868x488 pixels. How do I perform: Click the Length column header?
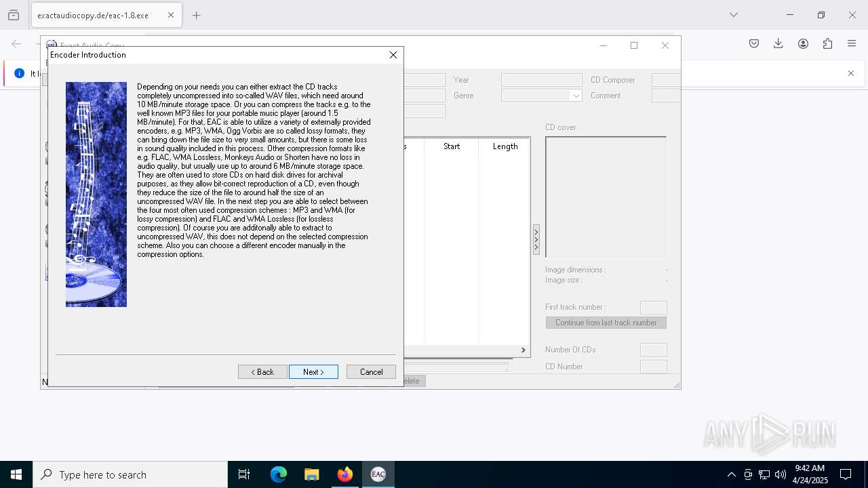click(505, 146)
